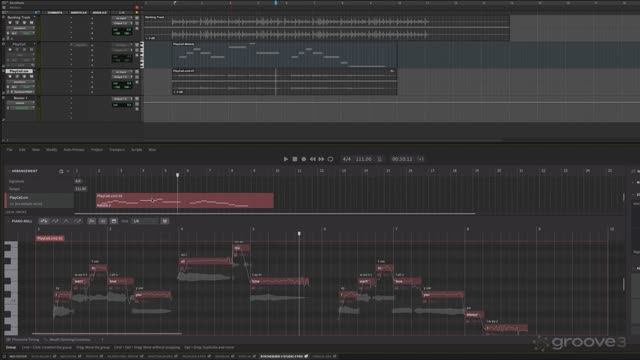Select Backing Track name in REAPER panel
Viewport: 640px width, 360px height.
click(19, 18)
